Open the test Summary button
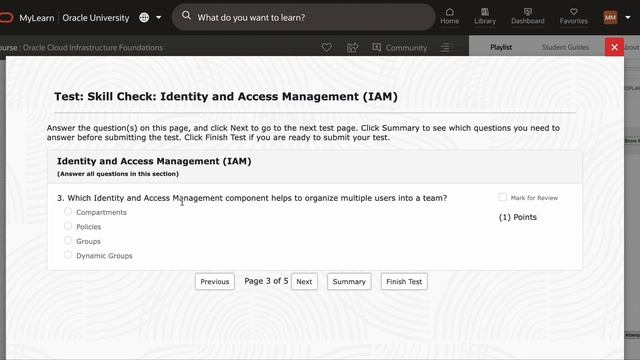This screenshot has width=640, height=360. tap(349, 282)
